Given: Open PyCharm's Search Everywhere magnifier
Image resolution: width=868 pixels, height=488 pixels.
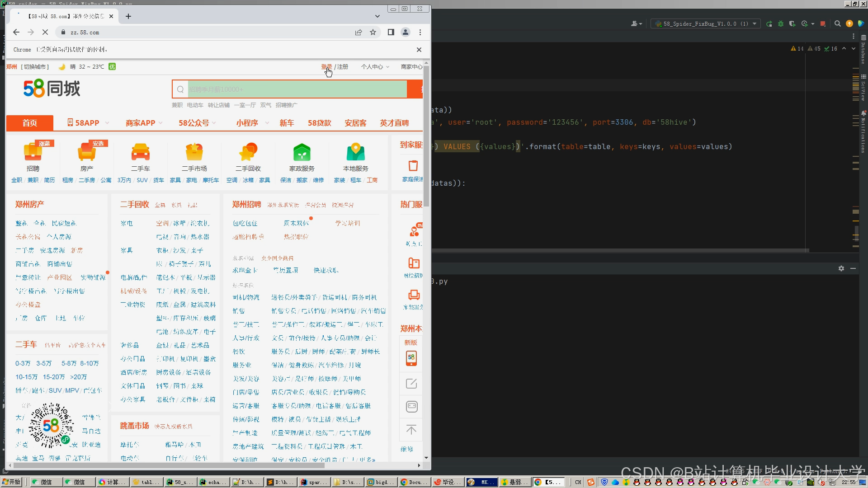Looking at the screenshot, I should coord(837,24).
